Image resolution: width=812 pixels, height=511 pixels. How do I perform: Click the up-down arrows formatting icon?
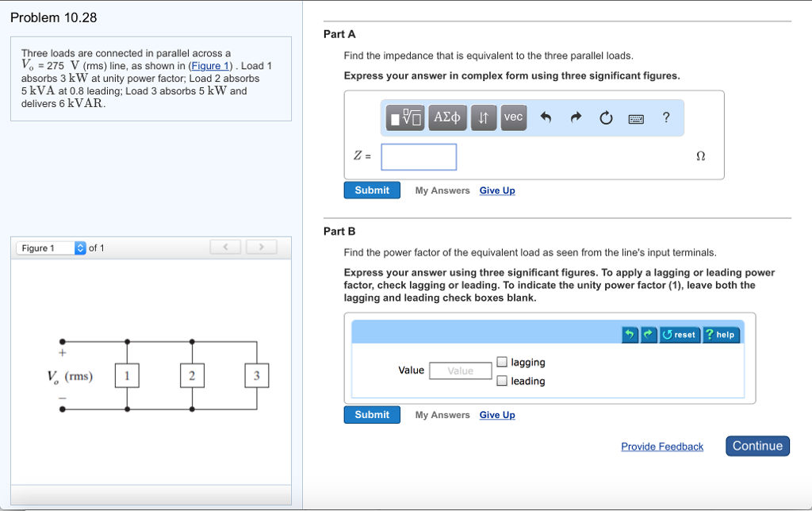(x=484, y=117)
